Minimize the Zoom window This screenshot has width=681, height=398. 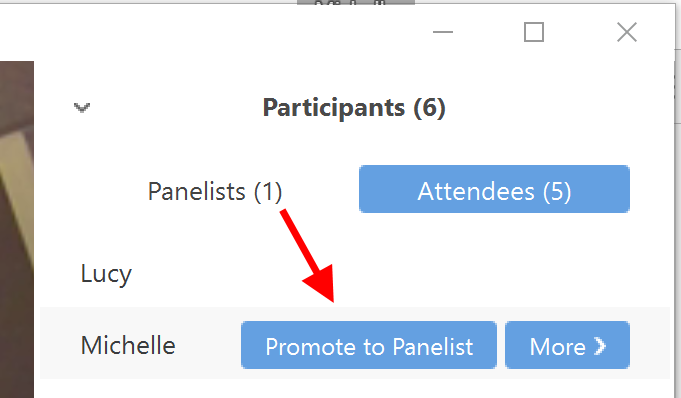click(x=443, y=32)
